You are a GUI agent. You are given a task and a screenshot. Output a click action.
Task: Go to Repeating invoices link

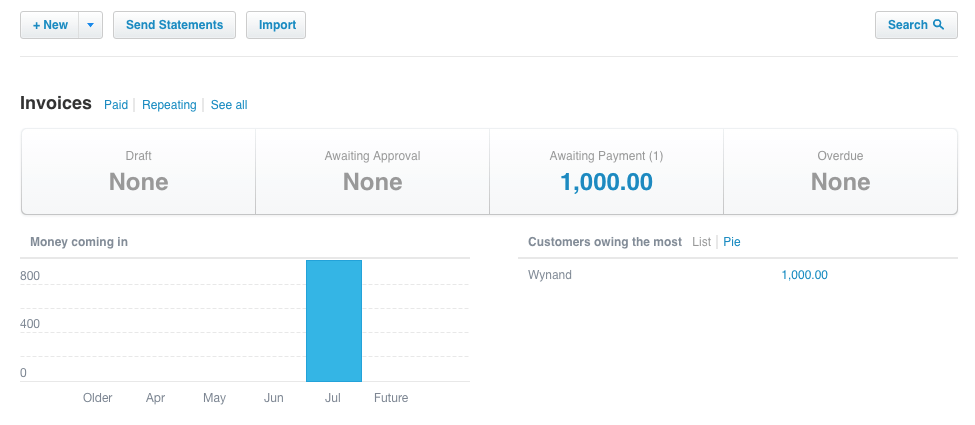pyautogui.click(x=169, y=105)
